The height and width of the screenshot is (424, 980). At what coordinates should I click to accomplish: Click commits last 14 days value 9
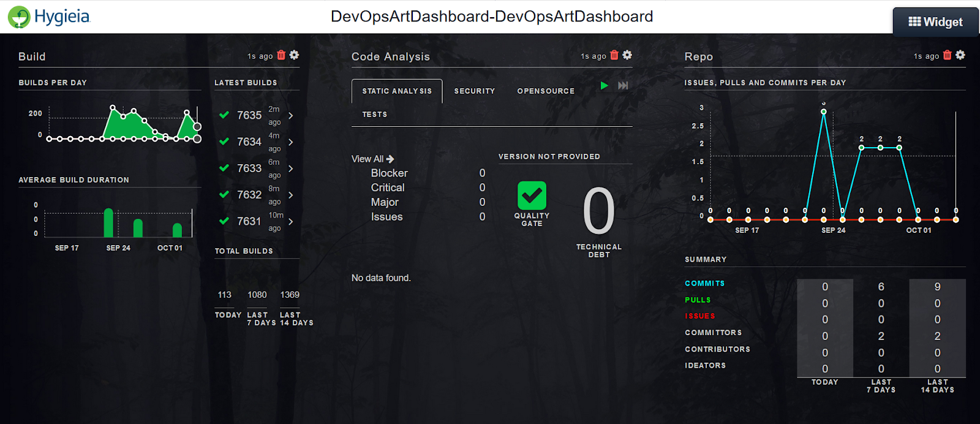click(x=937, y=287)
